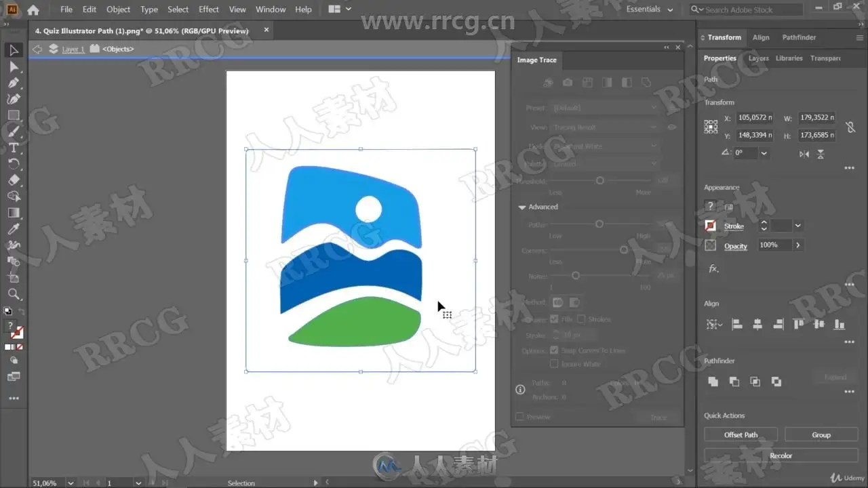Click the Opacity link in Appearance
This screenshot has height=488, width=868.
[x=736, y=246]
